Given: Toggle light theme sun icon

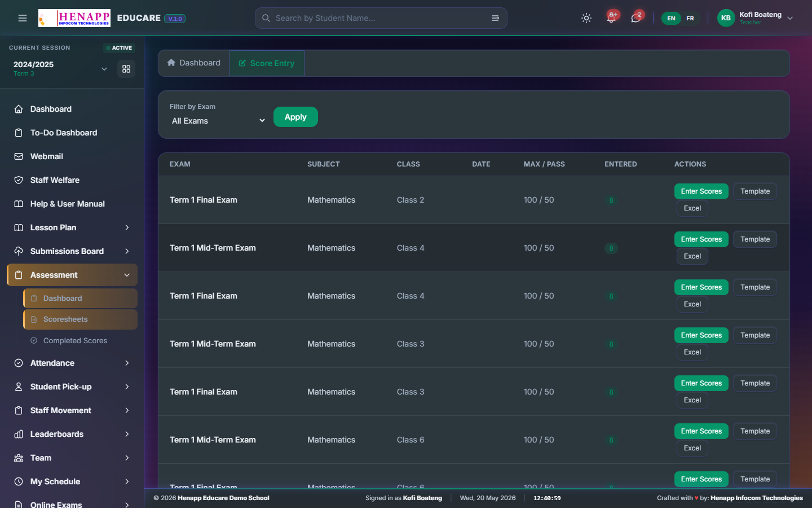Looking at the screenshot, I should (586, 18).
